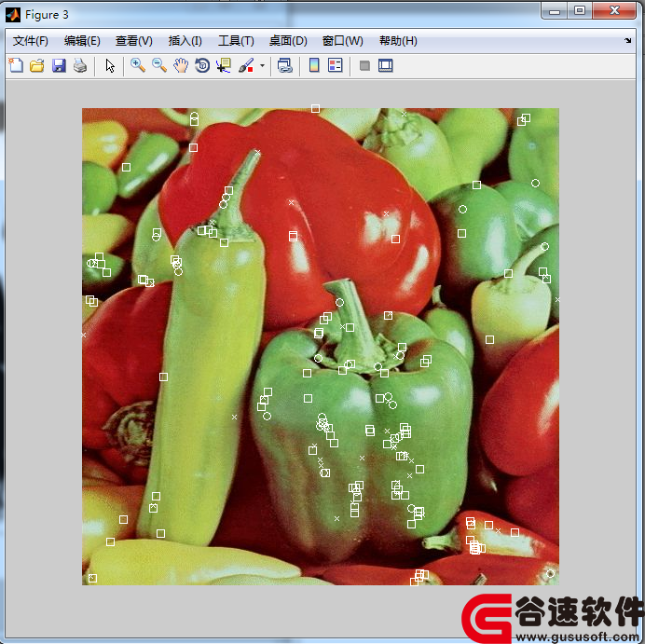Expand the Brush color dropdown arrow
Viewport: 645px width, 644px height.
(262, 65)
